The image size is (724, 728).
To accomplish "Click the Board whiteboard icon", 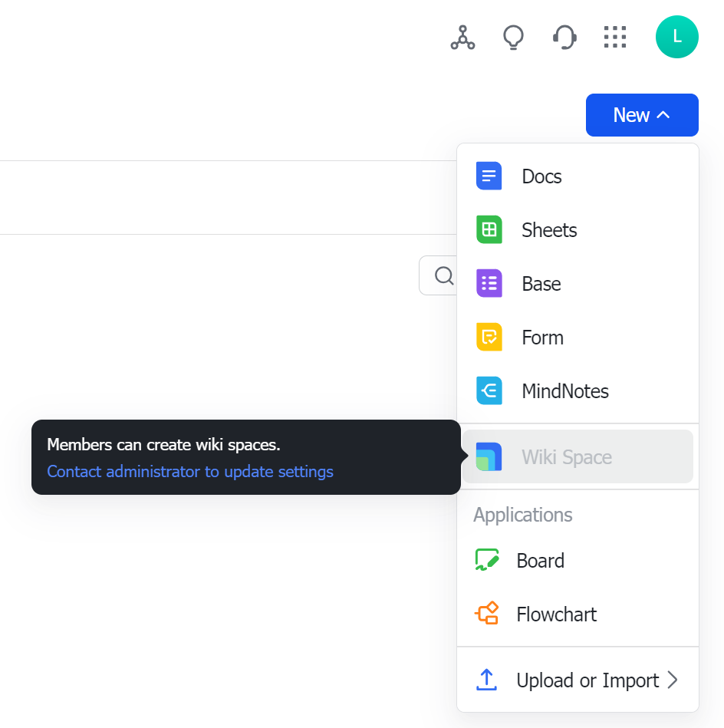I will tap(486, 560).
